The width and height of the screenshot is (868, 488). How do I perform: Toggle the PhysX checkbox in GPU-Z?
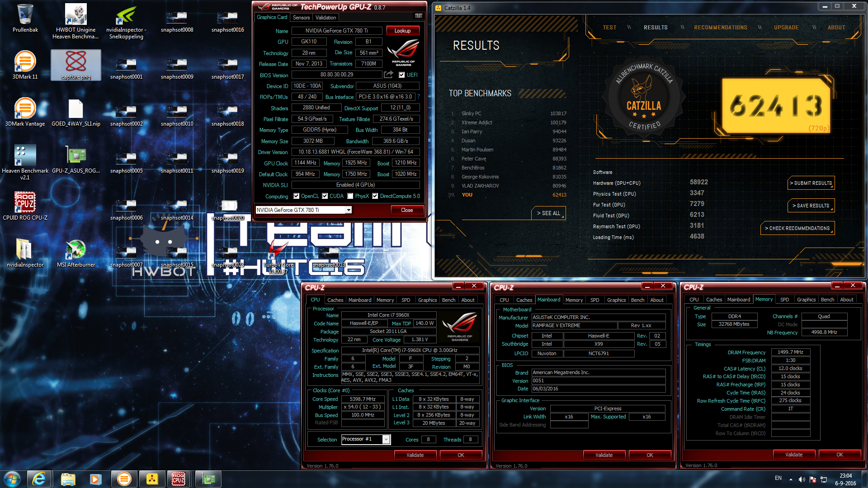click(x=350, y=196)
